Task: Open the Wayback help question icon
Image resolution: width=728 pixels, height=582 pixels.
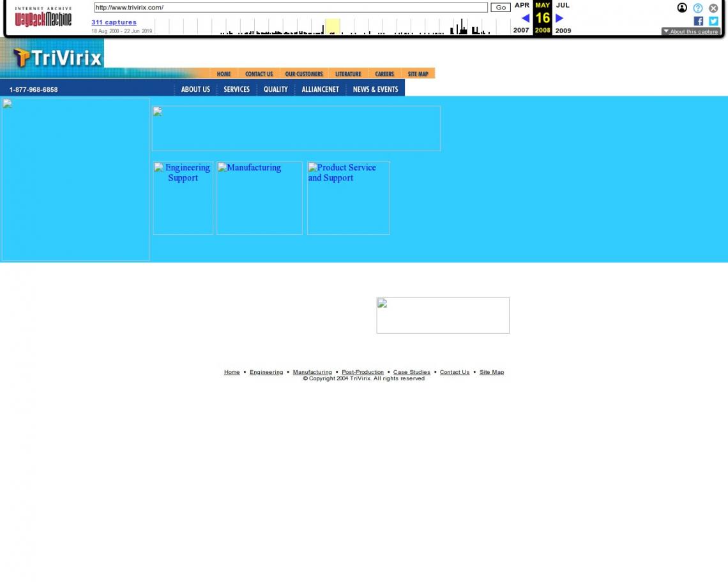Action: point(697,8)
